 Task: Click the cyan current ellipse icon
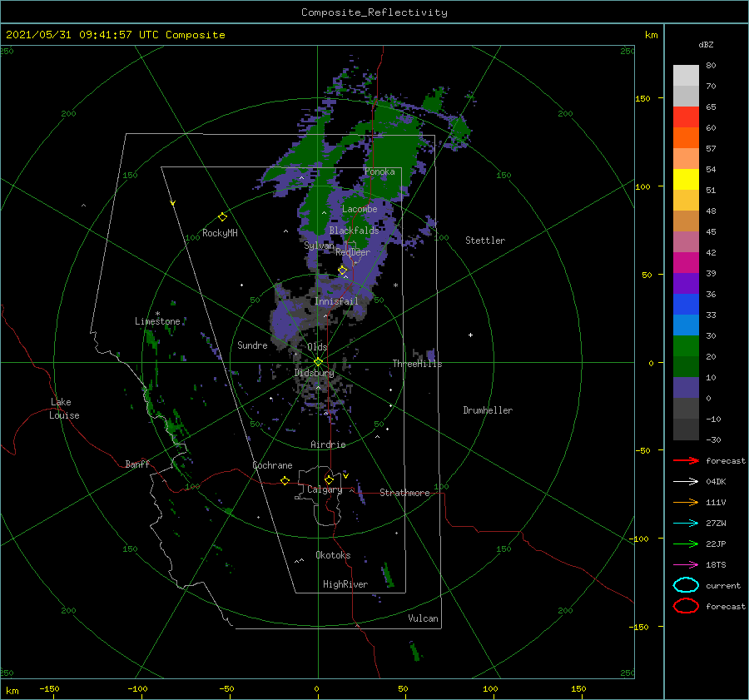pos(686,585)
